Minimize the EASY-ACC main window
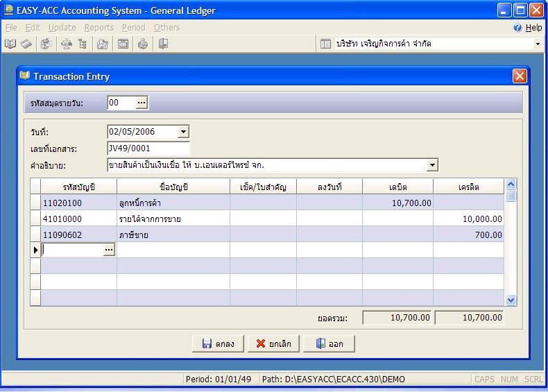Image resolution: width=548 pixels, height=392 pixels. point(504,10)
